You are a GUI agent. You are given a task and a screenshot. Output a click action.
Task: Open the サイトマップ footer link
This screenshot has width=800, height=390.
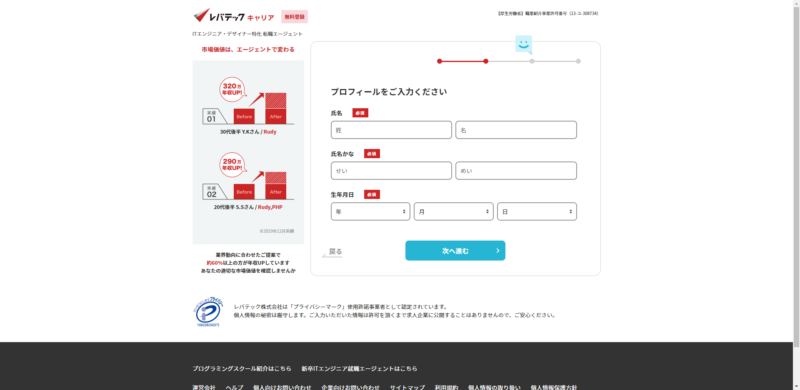coord(407,387)
